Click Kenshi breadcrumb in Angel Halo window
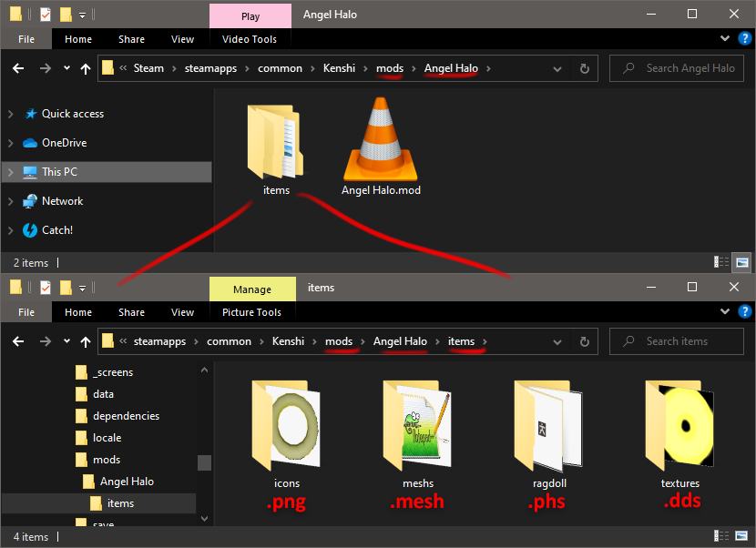The width and height of the screenshot is (756, 548). 339,68
